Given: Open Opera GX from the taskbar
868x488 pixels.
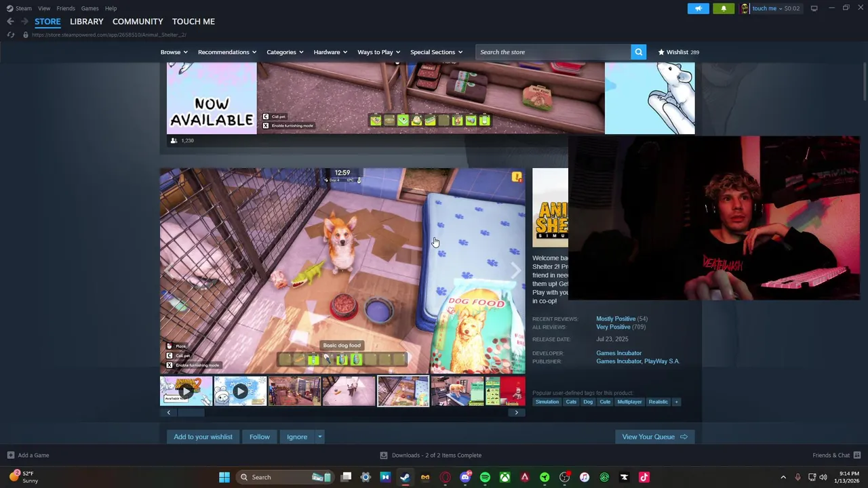Looking at the screenshot, I should [446, 477].
